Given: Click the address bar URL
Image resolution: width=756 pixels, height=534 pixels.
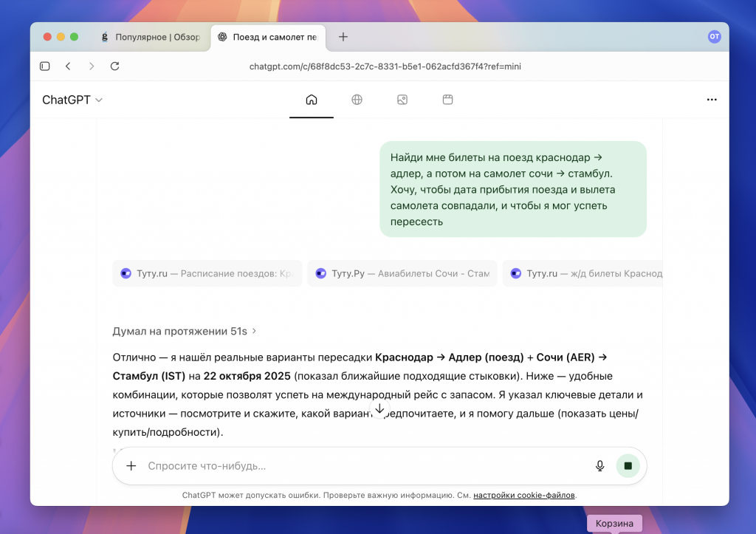Looking at the screenshot, I should tap(385, 66).
